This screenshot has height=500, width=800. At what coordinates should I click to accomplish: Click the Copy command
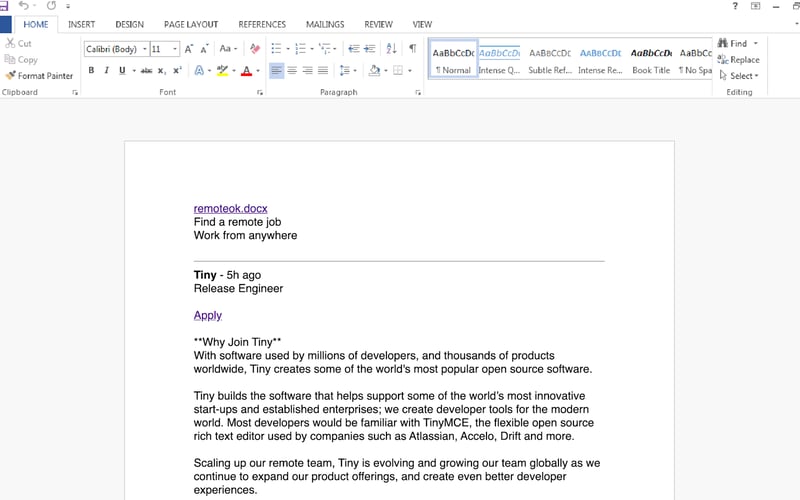(x=21, y=60)
